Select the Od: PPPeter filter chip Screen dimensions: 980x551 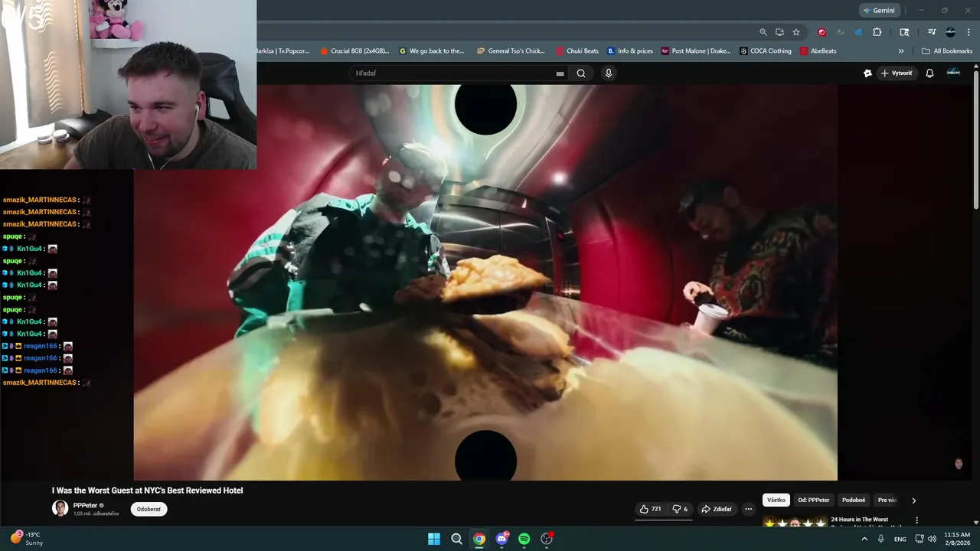click(813, 500)
